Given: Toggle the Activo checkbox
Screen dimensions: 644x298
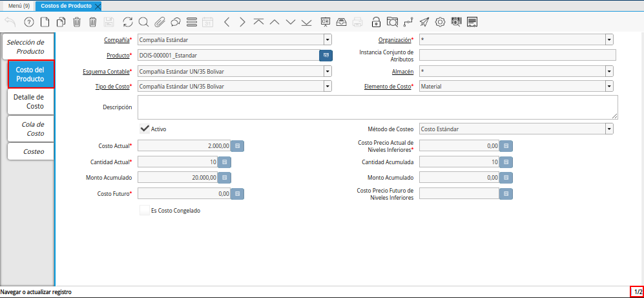Looking at the screenshot, I should pos(145,129).
